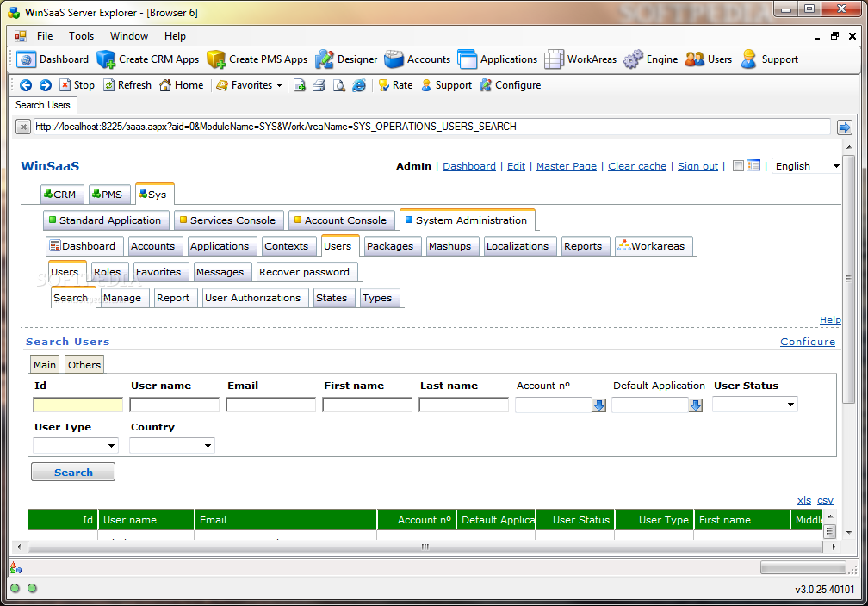Viewport: 868px width, 606px height.
Task: Open the Roles tab
Action: [x=108, y=272]
